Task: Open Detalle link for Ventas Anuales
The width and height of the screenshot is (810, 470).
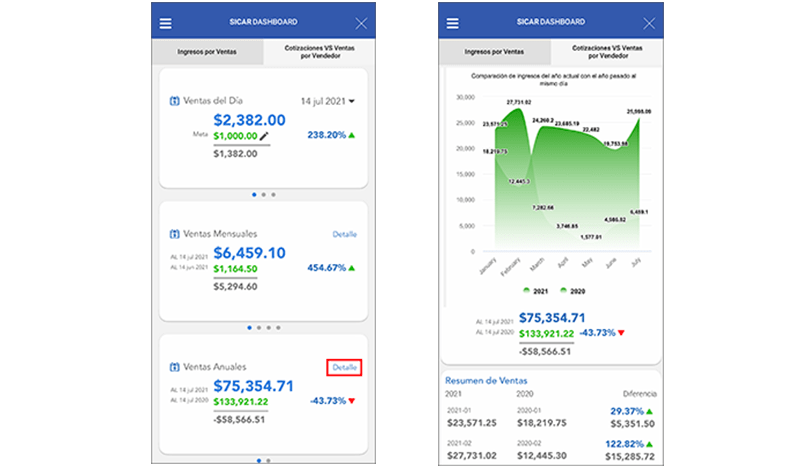Action: pos(344,368)
